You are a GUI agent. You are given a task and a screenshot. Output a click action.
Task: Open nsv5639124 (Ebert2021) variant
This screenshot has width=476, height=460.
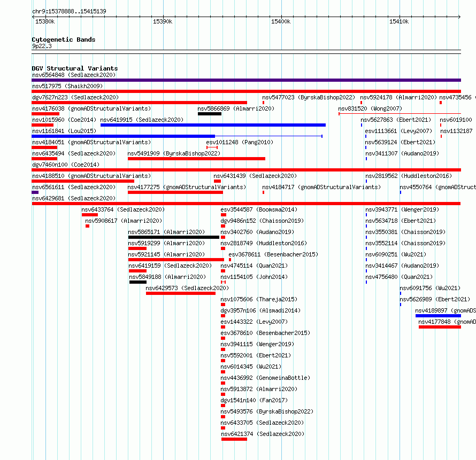pos(400,142)
